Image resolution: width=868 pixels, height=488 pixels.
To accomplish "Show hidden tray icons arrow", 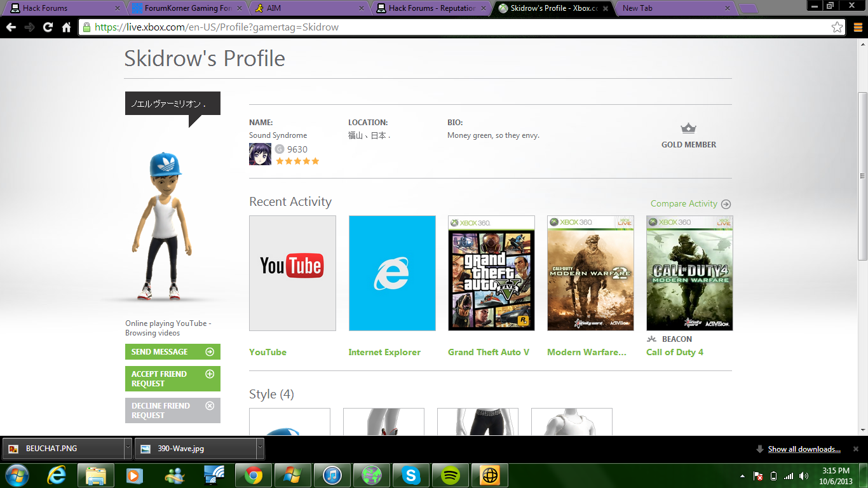I will pyautogui.click(x=743, y=476).
